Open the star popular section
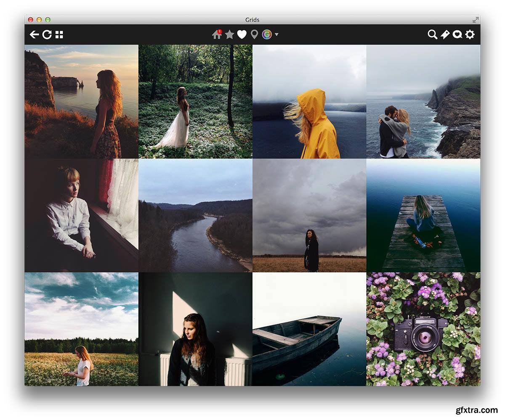Image resolution: width=505 pixels, height=420 pixels. [x=229, y=34]
